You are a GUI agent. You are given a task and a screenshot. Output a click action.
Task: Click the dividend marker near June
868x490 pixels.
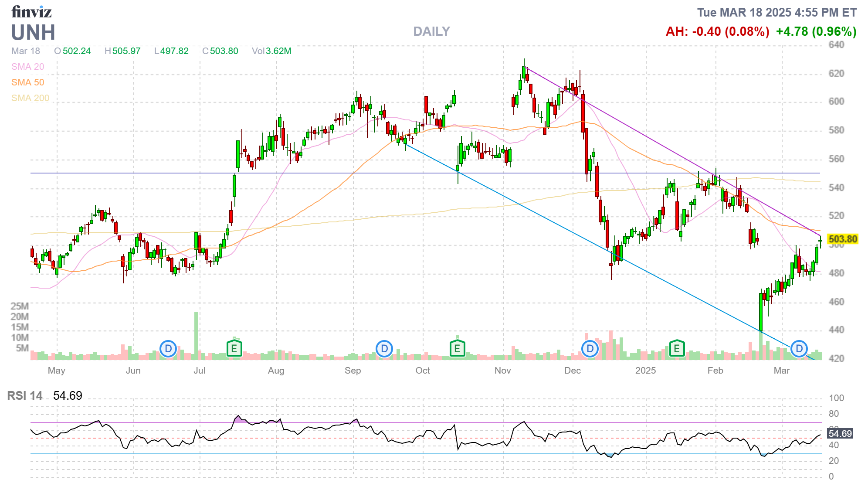tap(168, 349)
